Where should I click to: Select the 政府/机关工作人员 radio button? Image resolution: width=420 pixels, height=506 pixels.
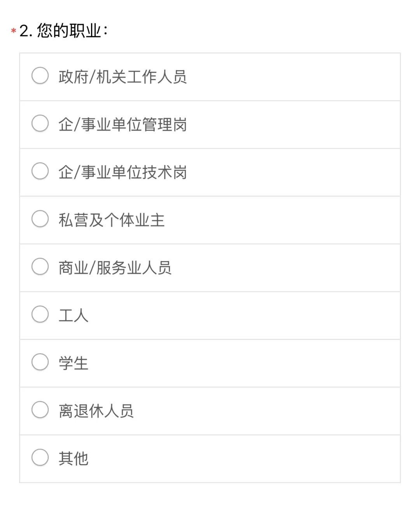click(x=40, y=76)
